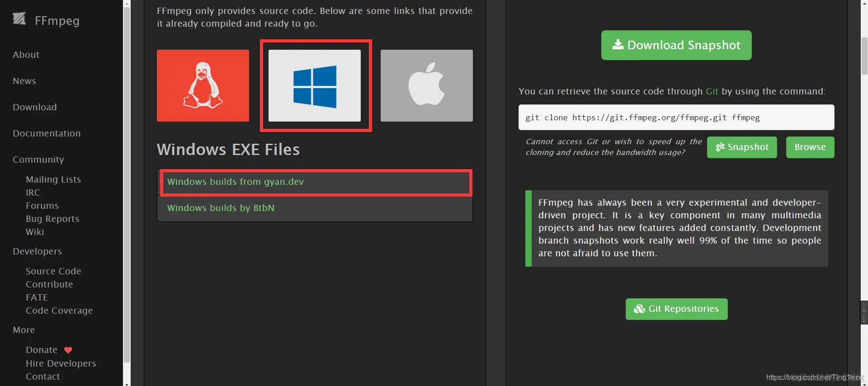Open the More section
This screenshot has width=868, height=386.
tap(24, 330)
